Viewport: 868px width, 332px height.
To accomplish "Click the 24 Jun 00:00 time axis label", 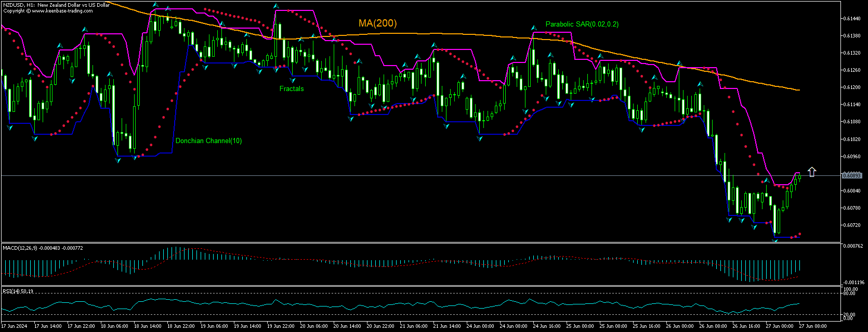I will pos(480,326).
